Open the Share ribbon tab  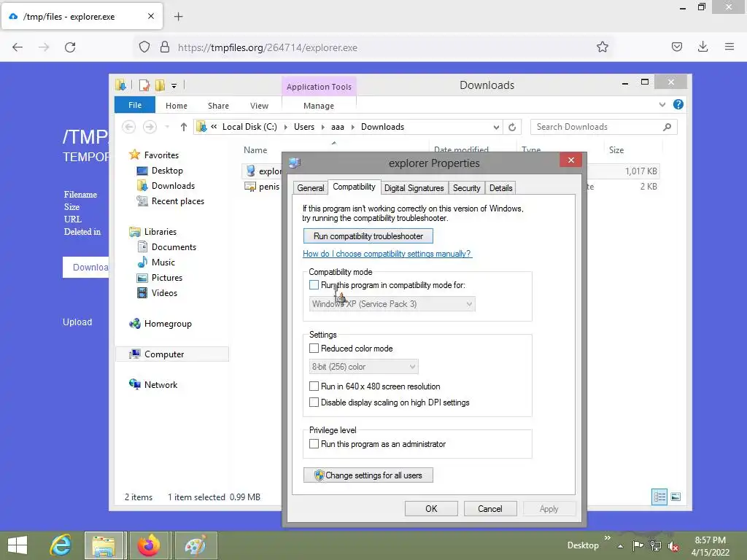[218, 106]
